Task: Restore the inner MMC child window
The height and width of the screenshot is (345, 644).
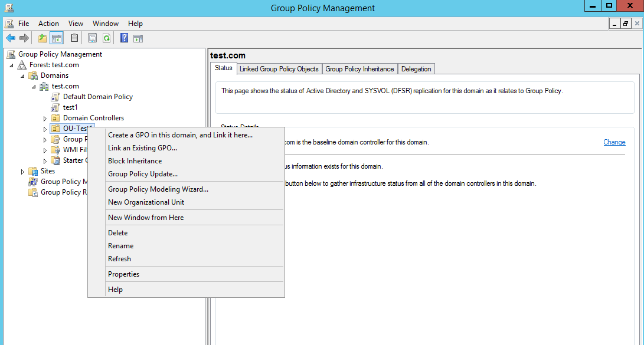Action: pyautogui.click(x=626, y=24)
